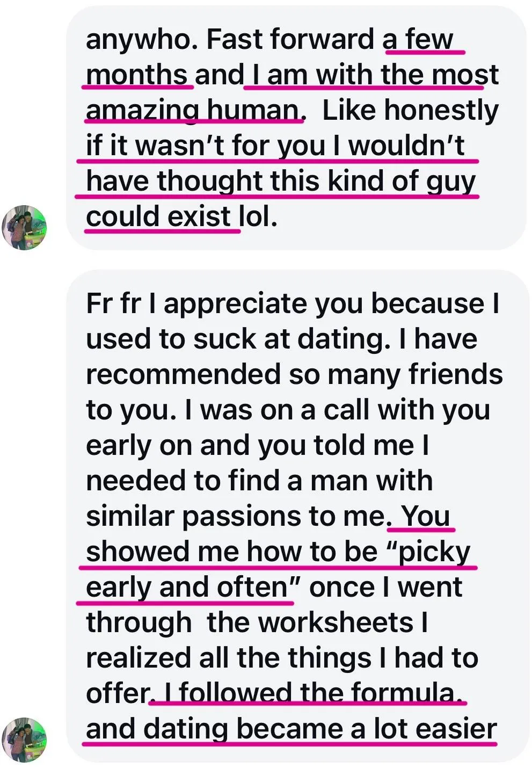
Task: Click the line "and dating became a lot easier"
Action: point(291,729)
